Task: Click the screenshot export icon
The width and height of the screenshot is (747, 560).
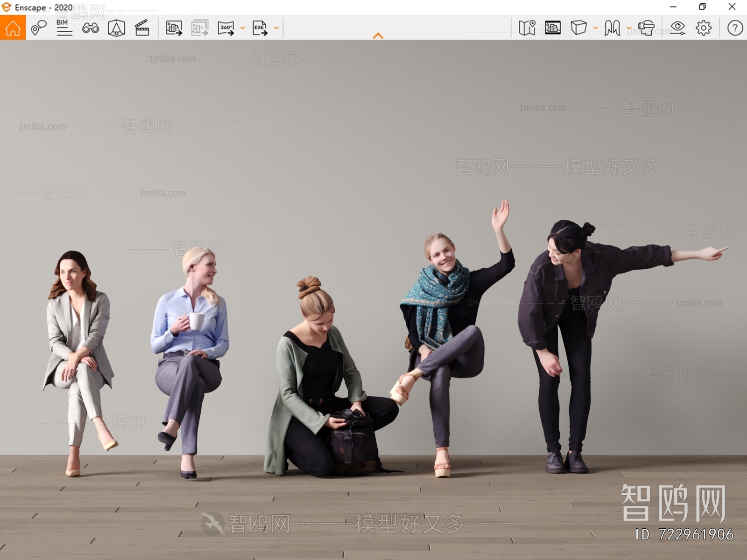Action: coord(174,28)
